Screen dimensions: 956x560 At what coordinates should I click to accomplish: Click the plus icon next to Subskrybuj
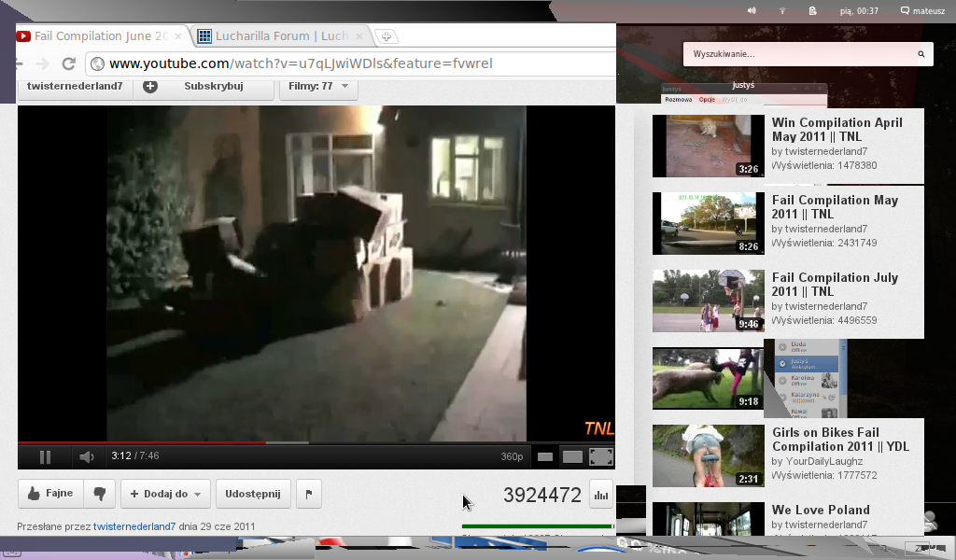[150, 87]
